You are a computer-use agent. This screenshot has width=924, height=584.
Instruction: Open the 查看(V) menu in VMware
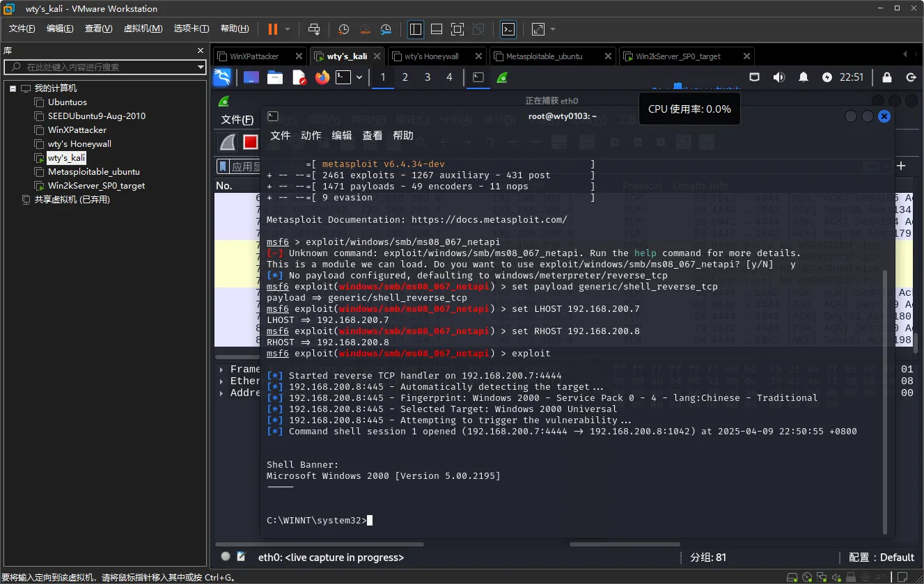coord(98,29)
